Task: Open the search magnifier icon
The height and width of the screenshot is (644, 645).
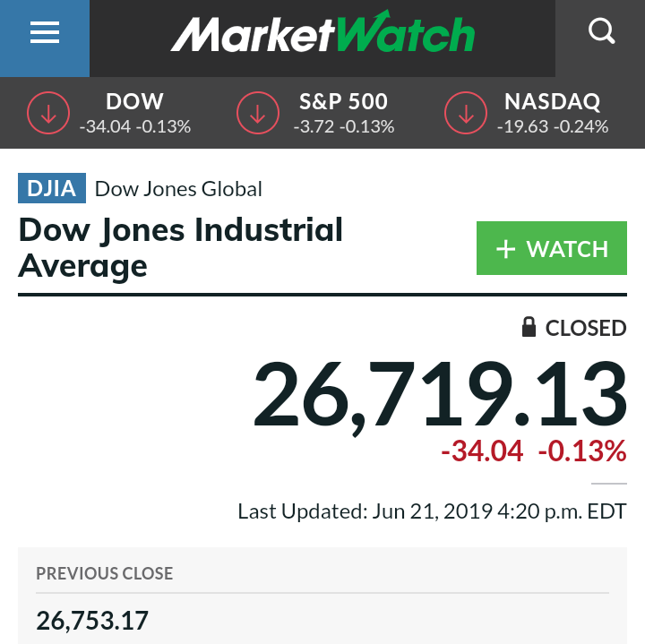Action: [x=601, y=30]
